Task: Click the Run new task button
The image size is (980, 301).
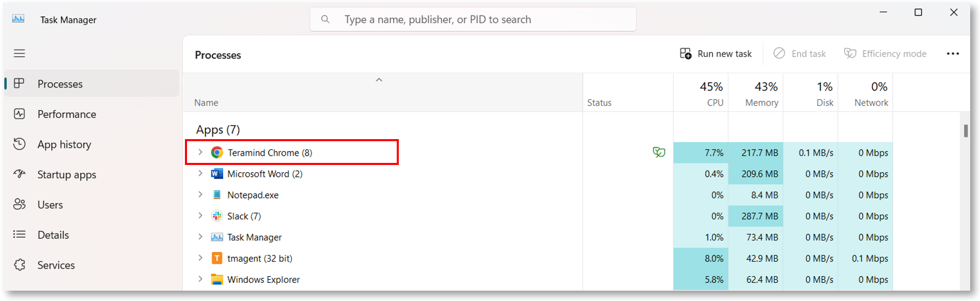Action: (x=716, y=54)
